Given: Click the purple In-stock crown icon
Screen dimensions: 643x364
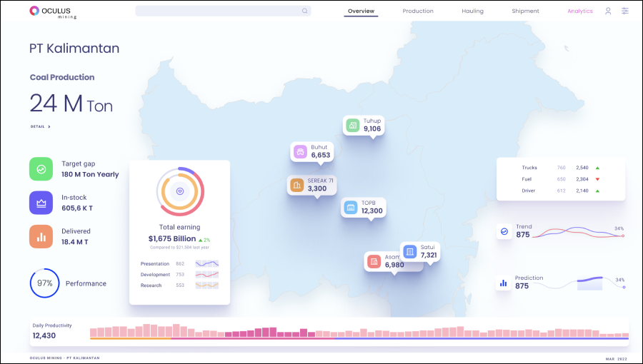Looking at the screenshot, I should (41, 203).
